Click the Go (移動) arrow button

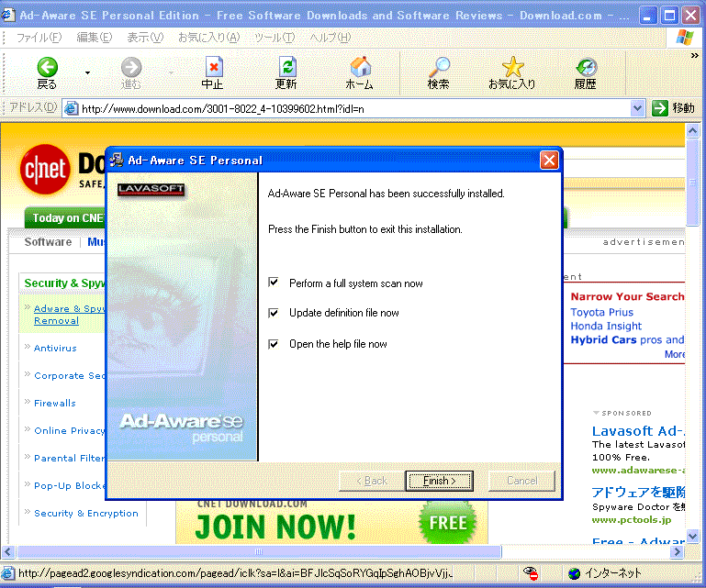[659, 108]
